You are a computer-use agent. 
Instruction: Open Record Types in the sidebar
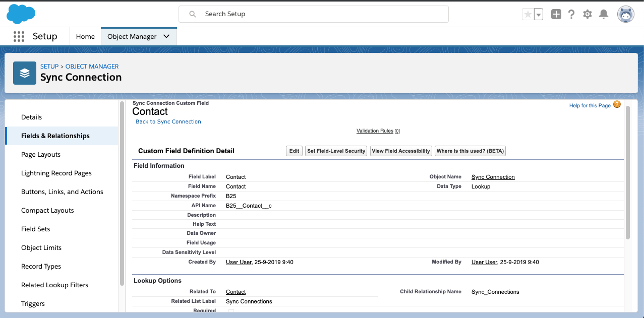(x=41, y=267)
